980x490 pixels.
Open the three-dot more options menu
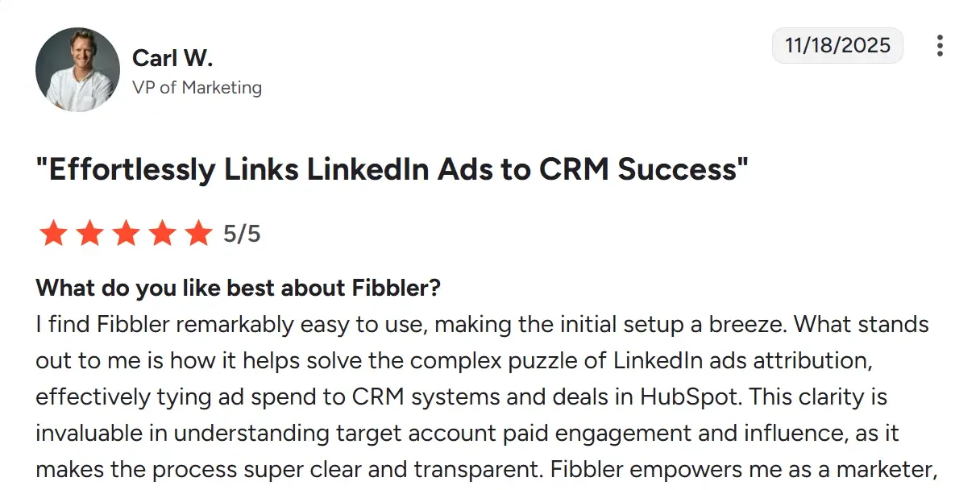click(940, 46)
